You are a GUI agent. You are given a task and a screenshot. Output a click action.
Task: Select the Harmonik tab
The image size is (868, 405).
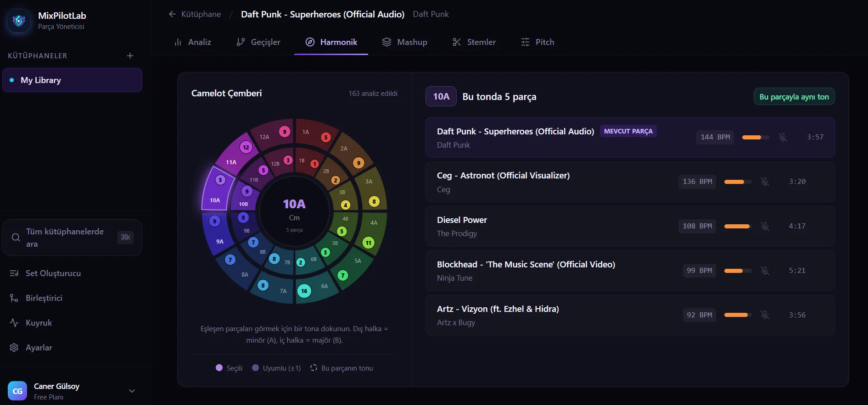[331, 42]
